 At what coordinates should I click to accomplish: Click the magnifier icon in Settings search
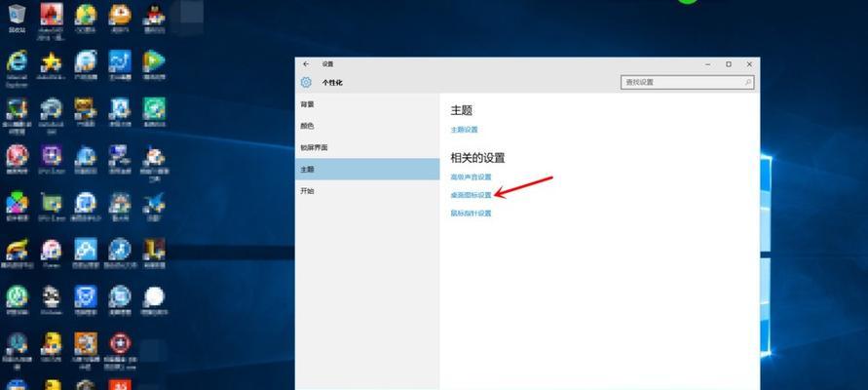[x=748, y=82]
